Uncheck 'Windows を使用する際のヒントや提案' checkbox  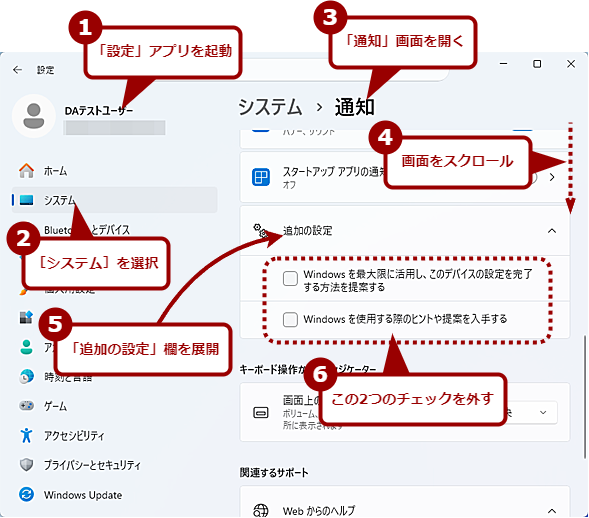[x=290, y=319]
